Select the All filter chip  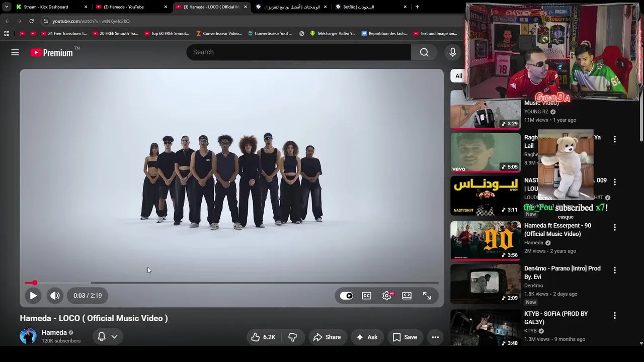pos(458,76)
